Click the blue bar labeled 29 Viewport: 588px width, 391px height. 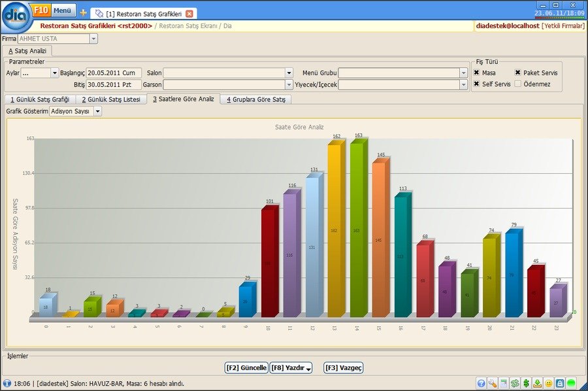[248, 300]
